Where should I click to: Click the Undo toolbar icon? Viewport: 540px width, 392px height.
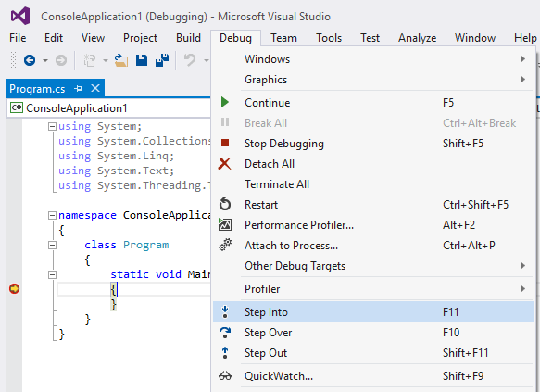click(x=190, y=60)
